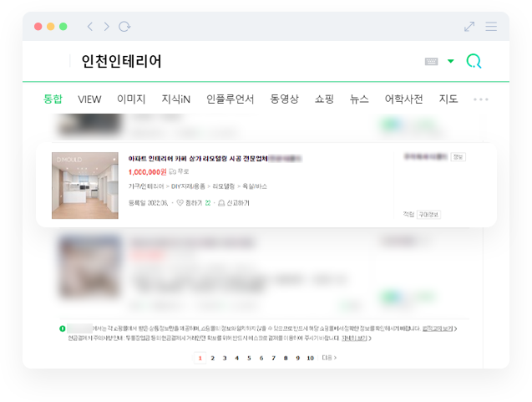Open the 욕실/바스 category link
Viewport: 532px width, 402px height.
tap(255, 186)
